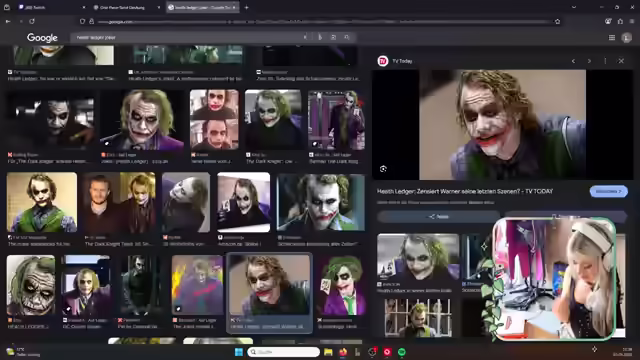Open the monochrome Joker close-up sketch thumbnail

[x=31, y=285]
